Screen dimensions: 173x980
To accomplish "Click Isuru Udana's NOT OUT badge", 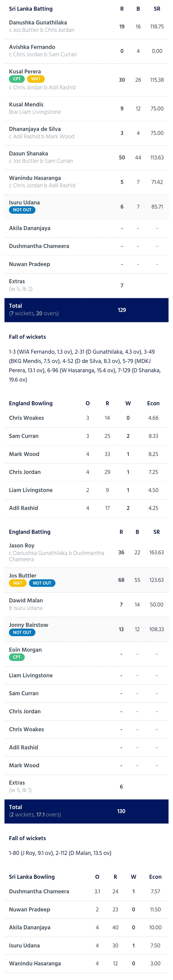I will [22, 210].
